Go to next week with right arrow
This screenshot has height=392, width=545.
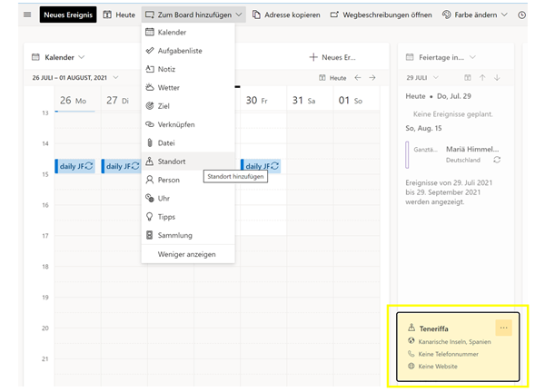pos(372,78)
